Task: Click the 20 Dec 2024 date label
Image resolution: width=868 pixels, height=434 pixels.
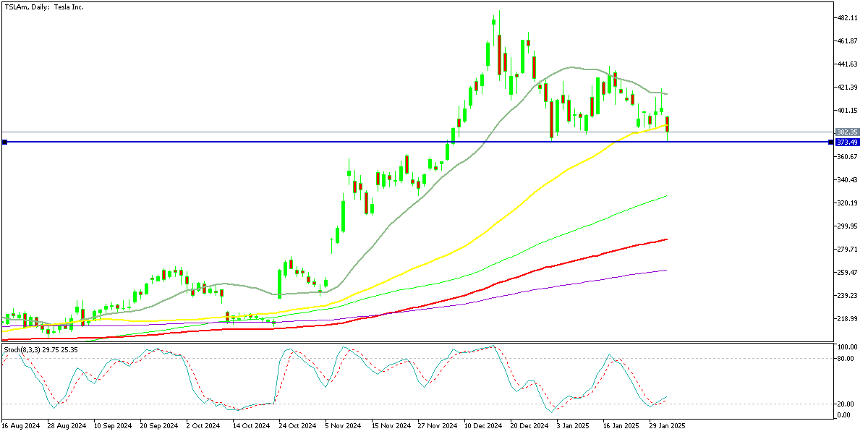Action: point(529,426)
